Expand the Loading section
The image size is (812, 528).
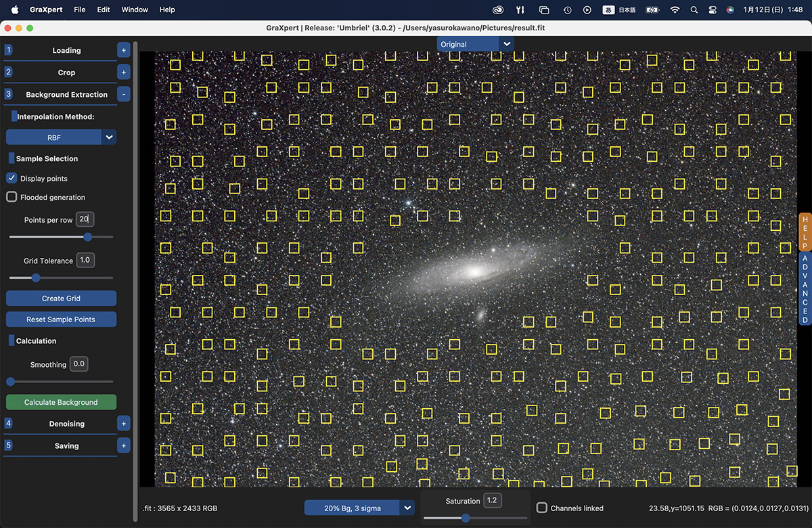pyautogui.click(x=123, y=50)
